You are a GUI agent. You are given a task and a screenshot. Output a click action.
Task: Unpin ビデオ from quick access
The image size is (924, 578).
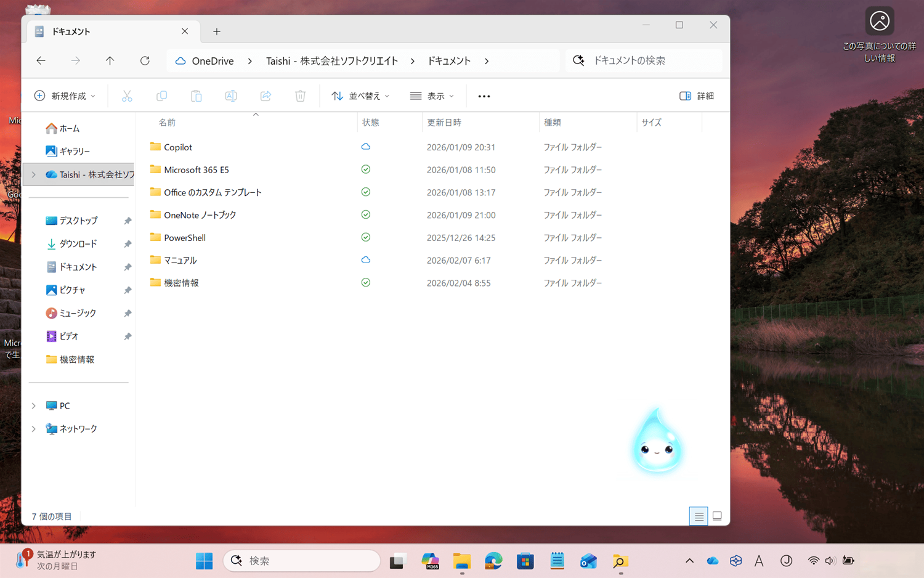click(128, 336)
